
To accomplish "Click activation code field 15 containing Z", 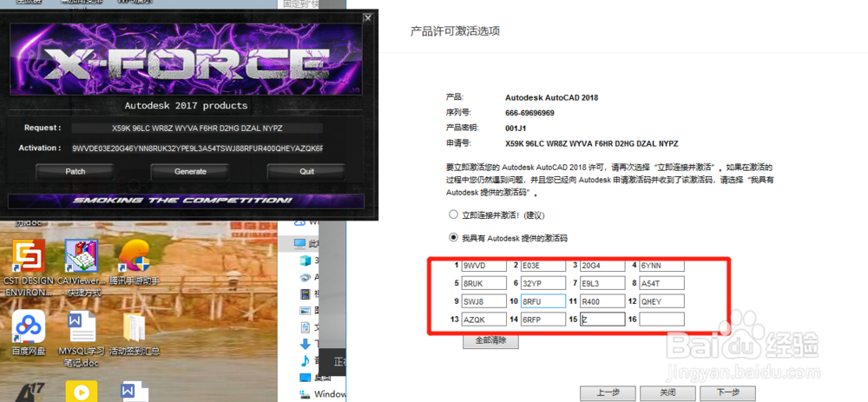I will point(602,319).
